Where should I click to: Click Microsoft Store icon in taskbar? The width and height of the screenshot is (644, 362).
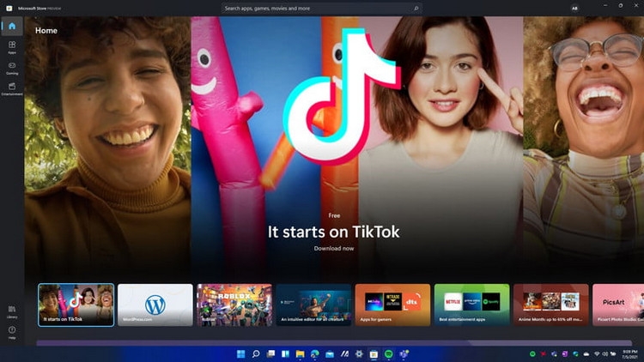(x=374, y=353)
